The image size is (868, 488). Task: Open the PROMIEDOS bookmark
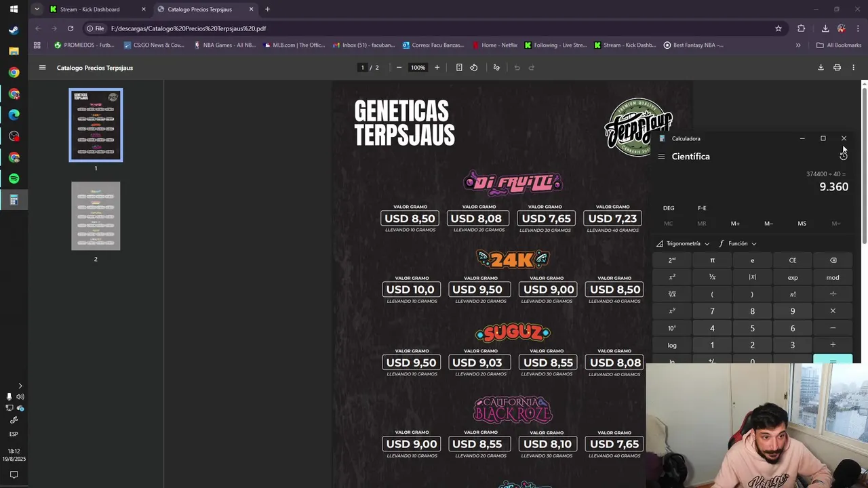coord(84,45)
